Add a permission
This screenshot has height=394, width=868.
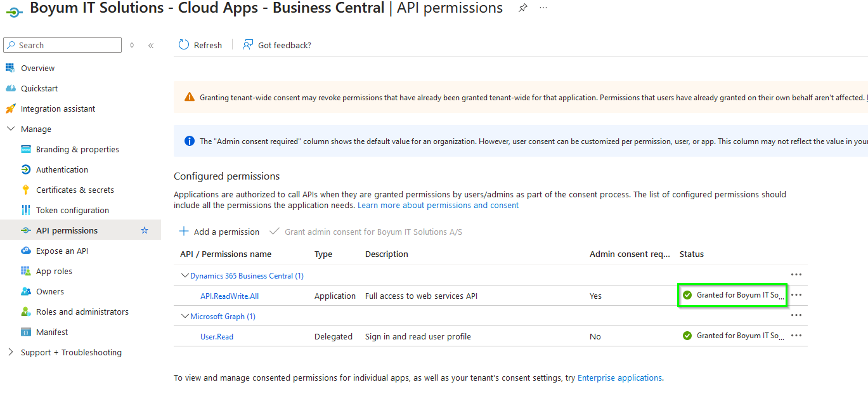tap(219, 232)
